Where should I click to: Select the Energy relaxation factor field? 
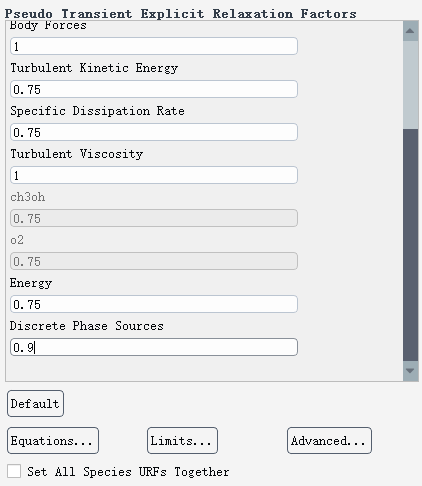tap(154, 304)
